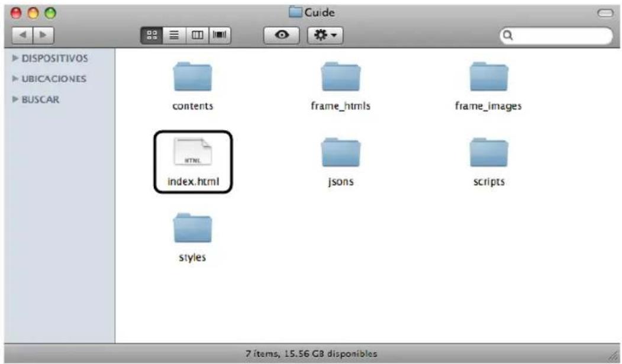Select the styles folder icon

[192, 228]
